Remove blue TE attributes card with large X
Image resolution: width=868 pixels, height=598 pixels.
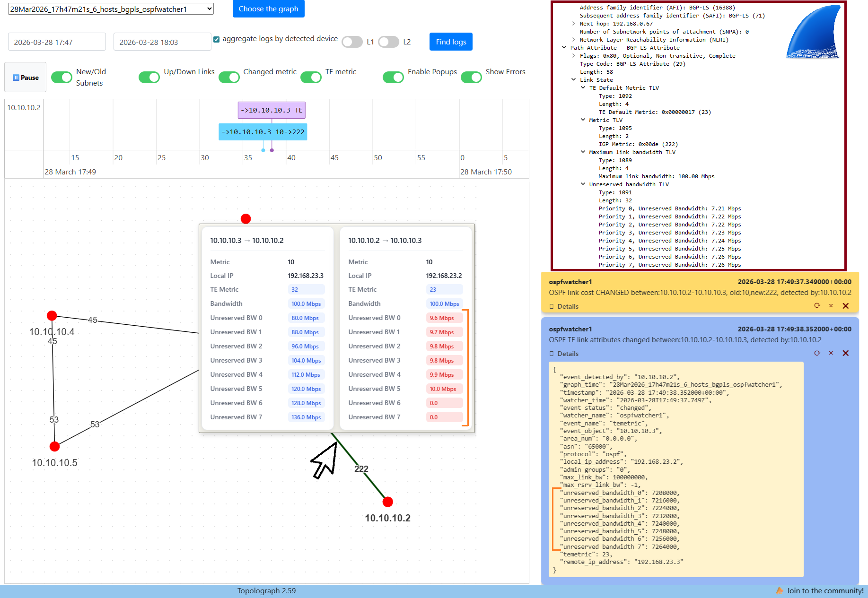coord(846,353)
